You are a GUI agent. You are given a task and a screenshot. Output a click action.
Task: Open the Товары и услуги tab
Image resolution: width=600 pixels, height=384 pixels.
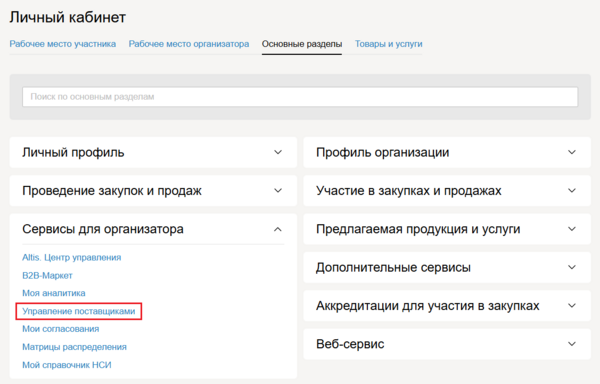[x=389, y=44]
